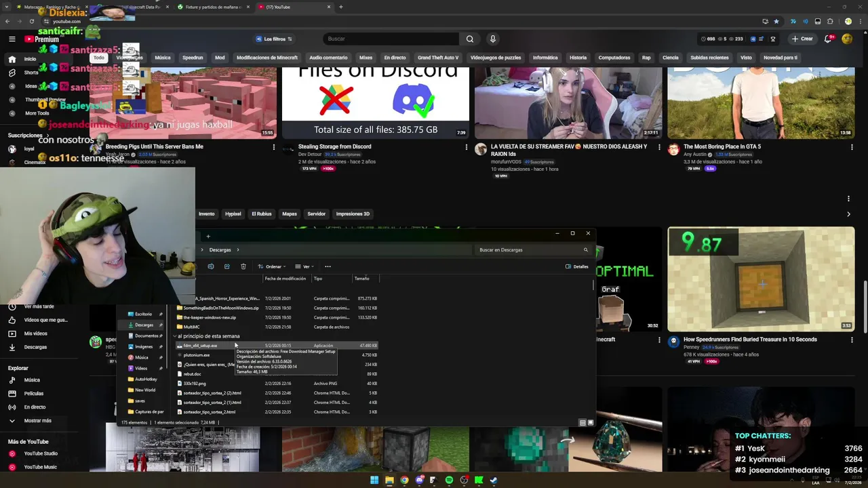
Task: Expand Mostrar más in Explorar section
Action: click(37, 421)
